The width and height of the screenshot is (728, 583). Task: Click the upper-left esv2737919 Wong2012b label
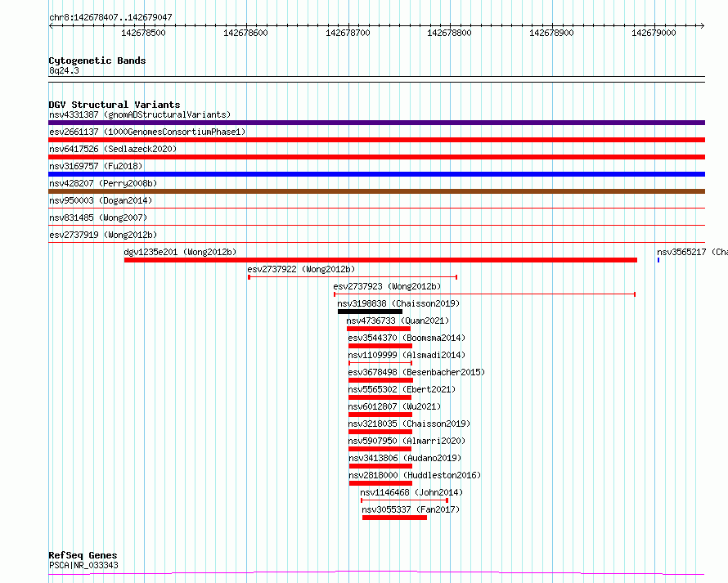103,235
